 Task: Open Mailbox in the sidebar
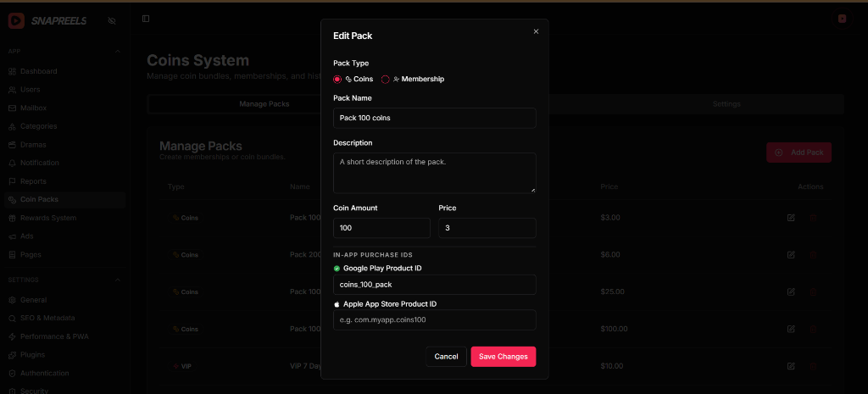64,108
